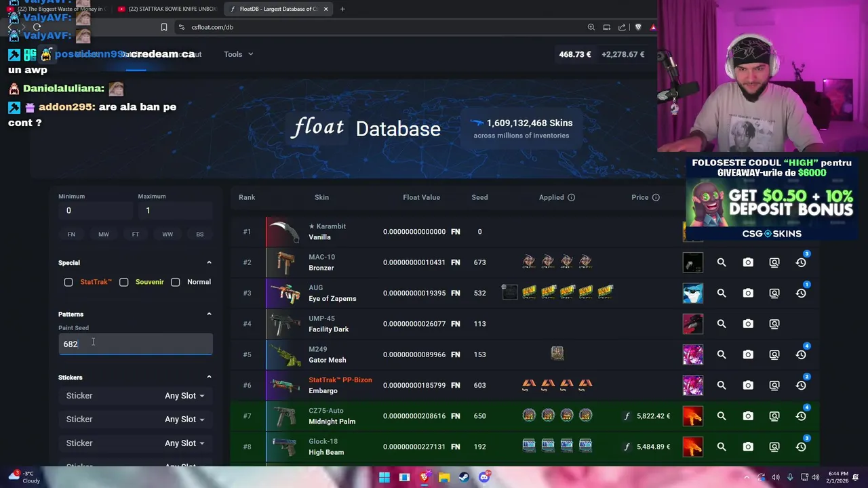The image size is (868, 488).
Task: Enable the StatTrak checkbox
Action: point(68,282)
